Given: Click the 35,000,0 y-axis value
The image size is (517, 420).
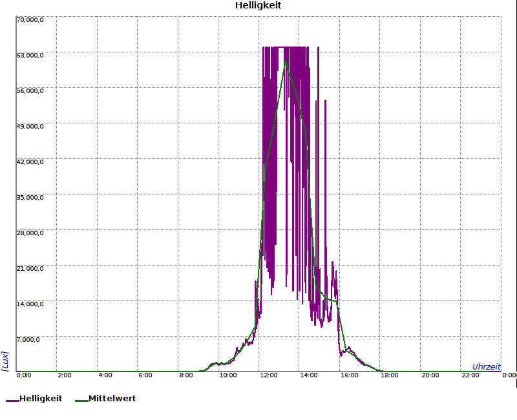Looking at the screenshot, I should 30,198.
